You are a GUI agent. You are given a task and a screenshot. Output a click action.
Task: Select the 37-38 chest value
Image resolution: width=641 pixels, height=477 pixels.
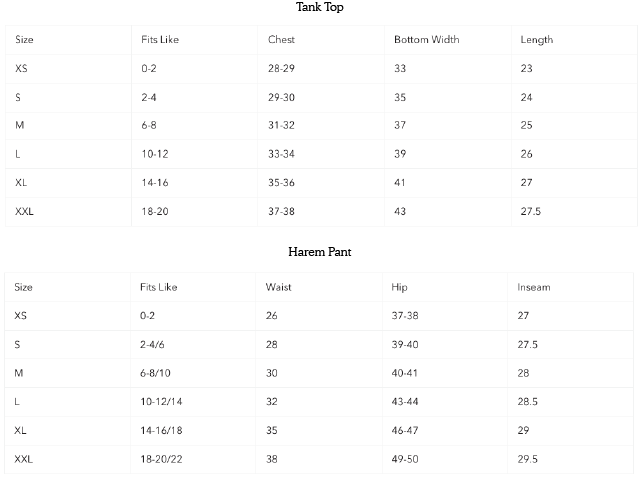coord(282,212)
